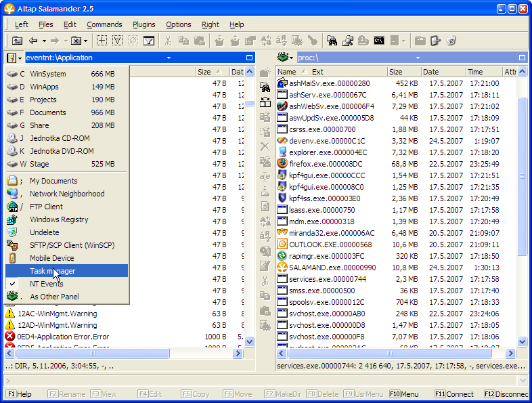This screenshot has width=532, height=403.
Task: Click the warning icon of 12AC-WinMgmt.Warning
Action: point(10,314)
